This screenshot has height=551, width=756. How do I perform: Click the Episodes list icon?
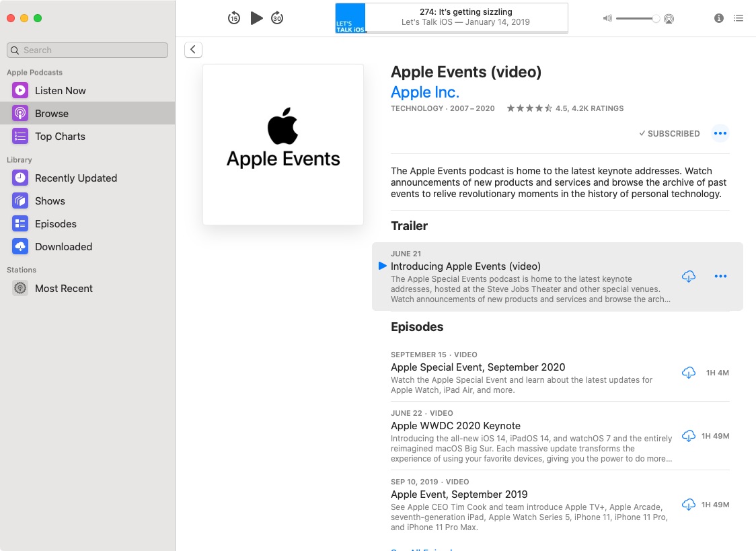20,223
